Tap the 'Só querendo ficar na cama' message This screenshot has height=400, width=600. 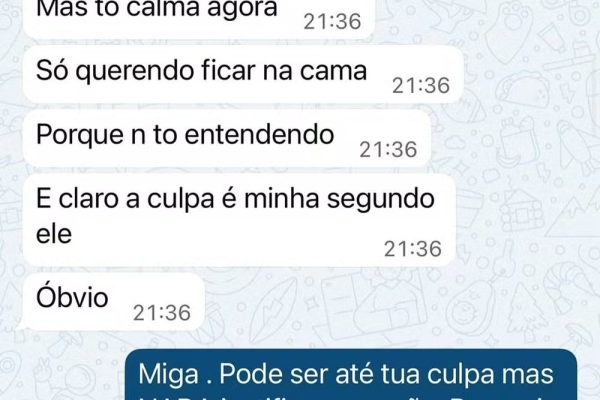pos(243,75)
